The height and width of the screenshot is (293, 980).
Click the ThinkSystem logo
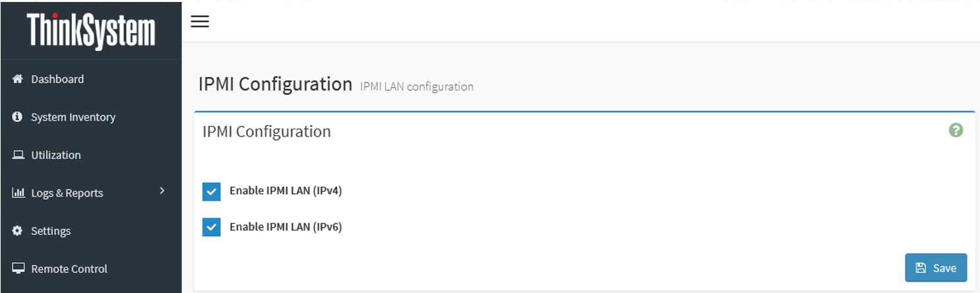(91, 30)
